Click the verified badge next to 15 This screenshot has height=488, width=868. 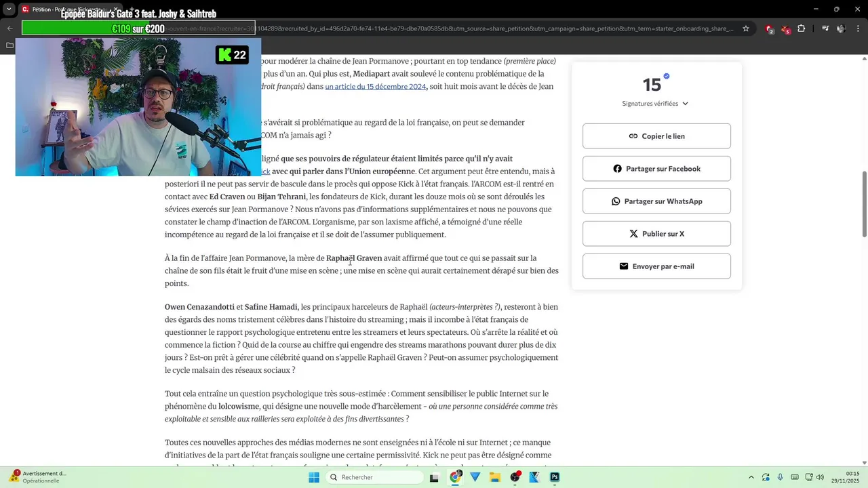tap(667, 76)
